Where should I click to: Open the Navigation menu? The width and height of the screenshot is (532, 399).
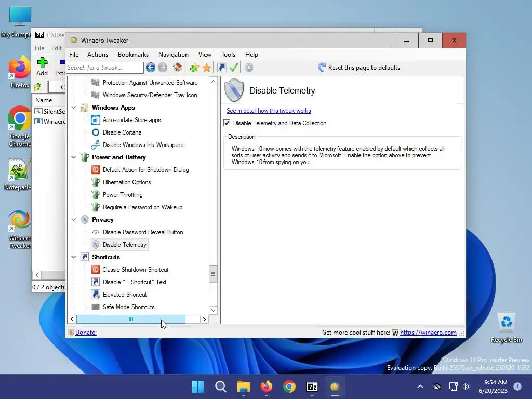point(174,54)
